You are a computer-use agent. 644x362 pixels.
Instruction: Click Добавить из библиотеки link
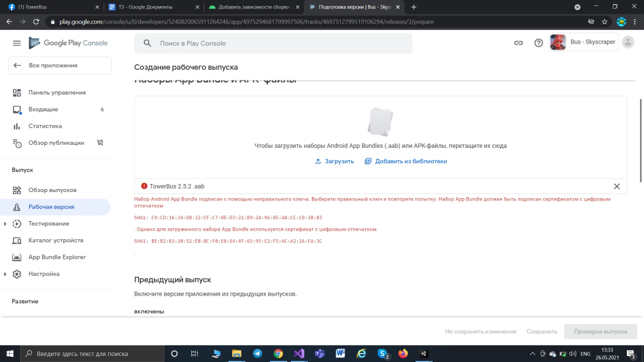[x=406, y=161]
